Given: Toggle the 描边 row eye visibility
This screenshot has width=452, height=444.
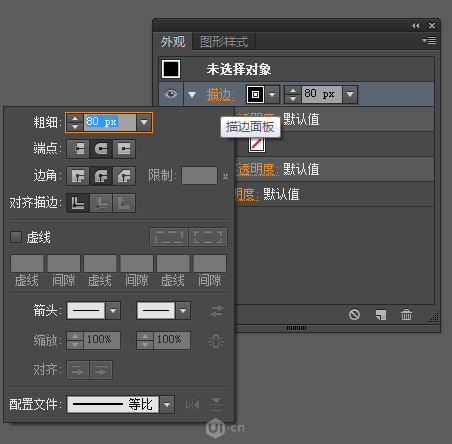Looking at the screenshot, I should (x=171, y=94).
